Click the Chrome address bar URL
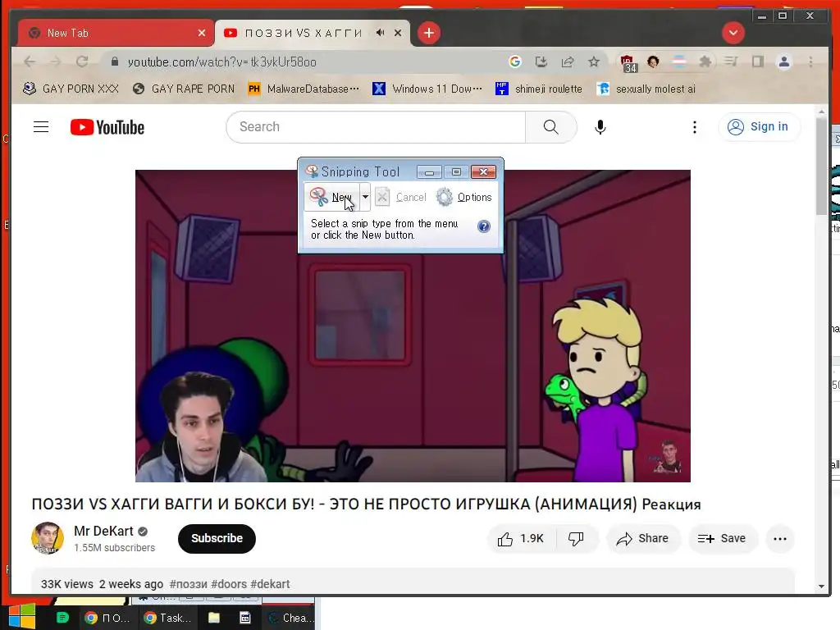 tap(221, 62)
